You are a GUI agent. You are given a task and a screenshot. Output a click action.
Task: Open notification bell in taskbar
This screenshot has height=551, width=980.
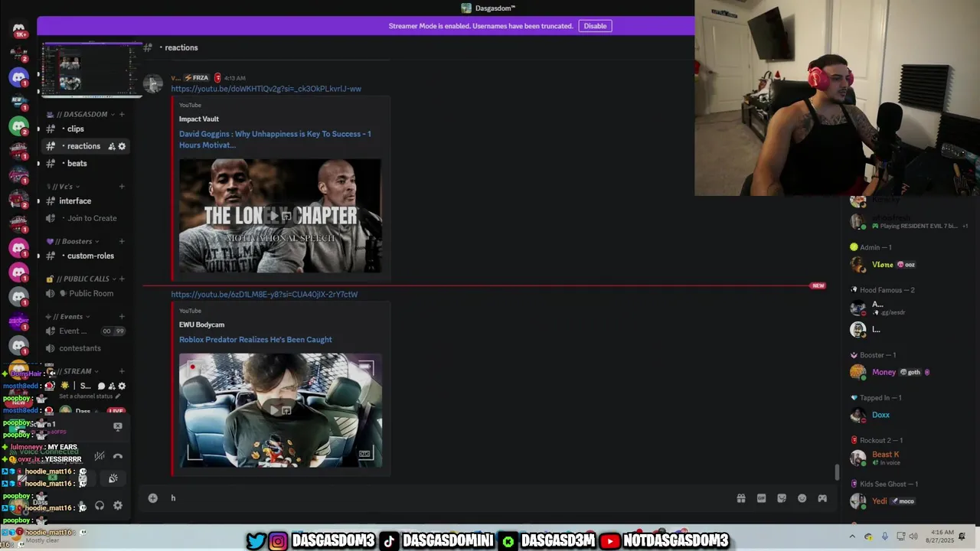(x=962, y=536)
